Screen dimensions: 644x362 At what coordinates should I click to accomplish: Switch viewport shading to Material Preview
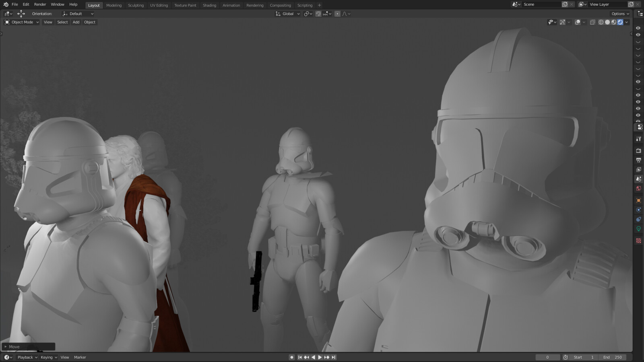coord(614,22)
